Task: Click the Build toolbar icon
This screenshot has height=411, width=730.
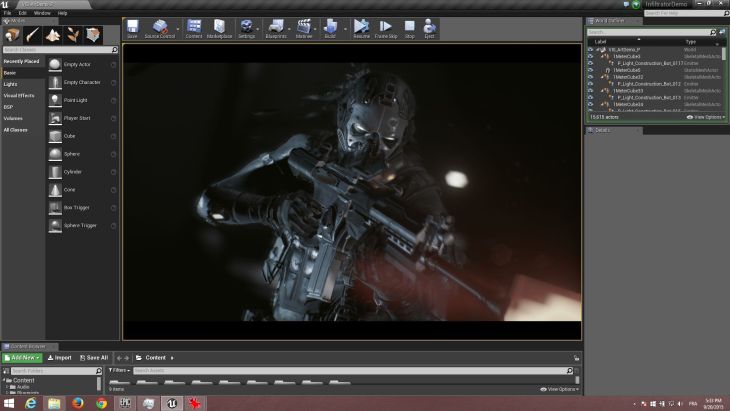Action: [330, 29]
